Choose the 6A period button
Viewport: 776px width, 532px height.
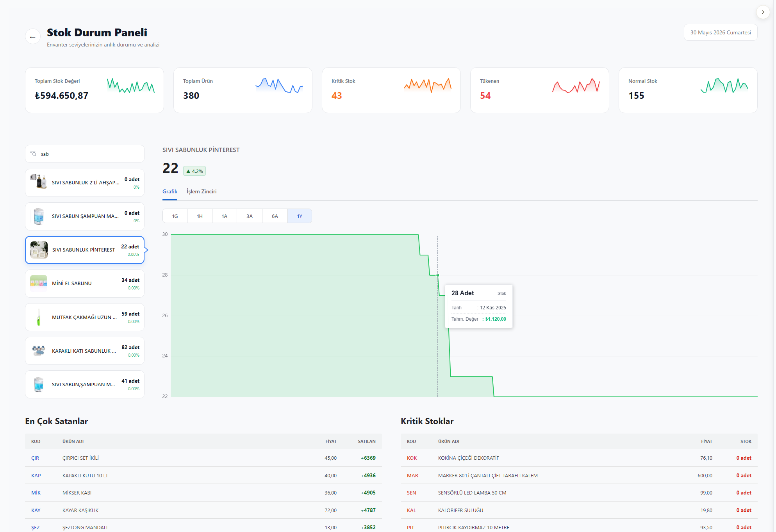275,216
